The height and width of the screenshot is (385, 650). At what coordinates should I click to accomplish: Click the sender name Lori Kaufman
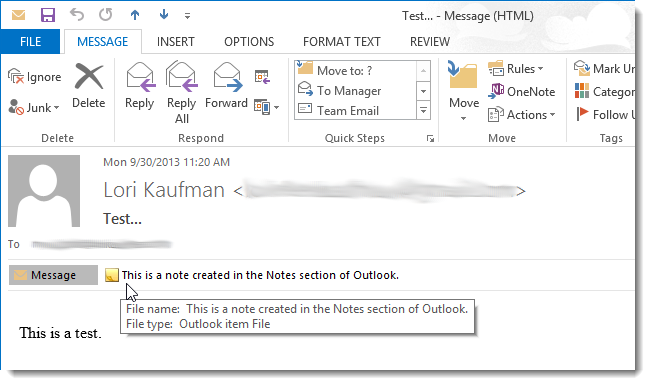[164, 190]
